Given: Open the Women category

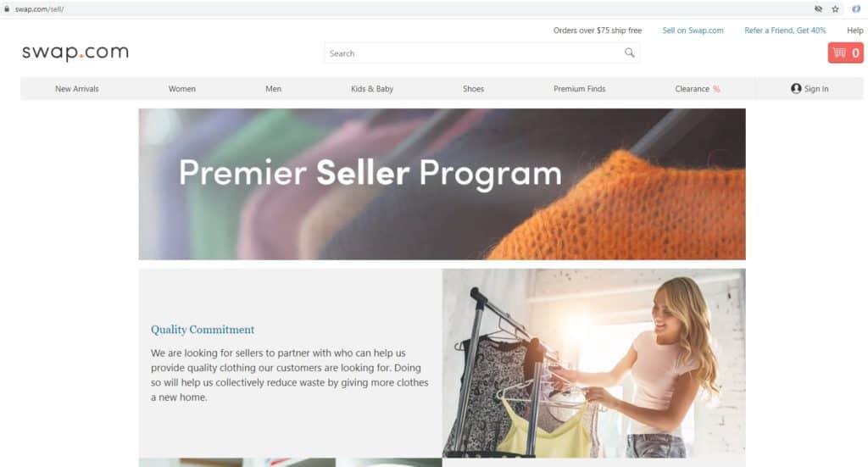Looking at the screenshot, I should coord(182,88).
